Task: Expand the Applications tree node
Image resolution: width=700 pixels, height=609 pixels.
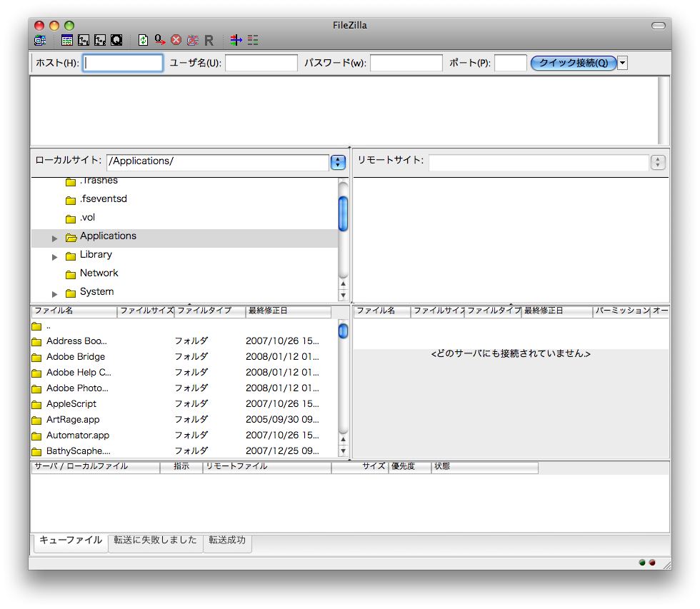Action: click(x=54, y=238)
